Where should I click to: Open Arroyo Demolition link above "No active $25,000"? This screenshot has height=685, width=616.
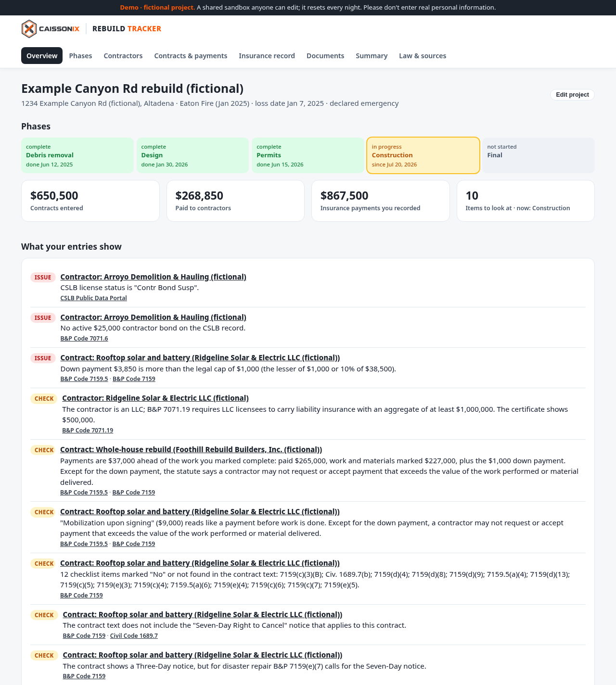click(153, 317)
